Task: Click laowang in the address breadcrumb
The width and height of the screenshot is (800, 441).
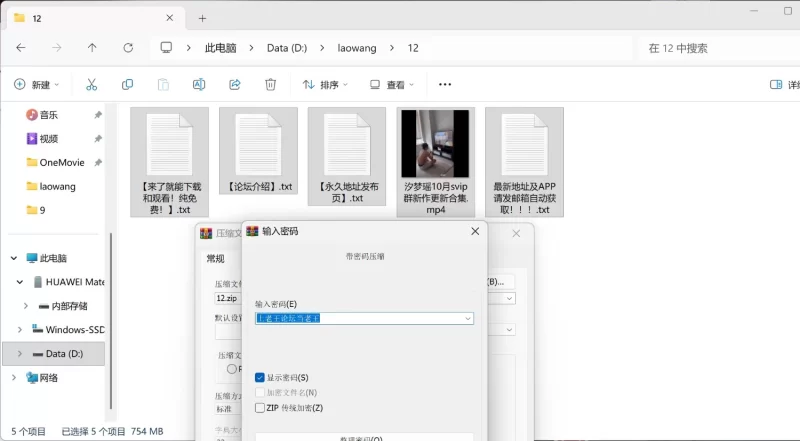Action: tap(359, 47)
